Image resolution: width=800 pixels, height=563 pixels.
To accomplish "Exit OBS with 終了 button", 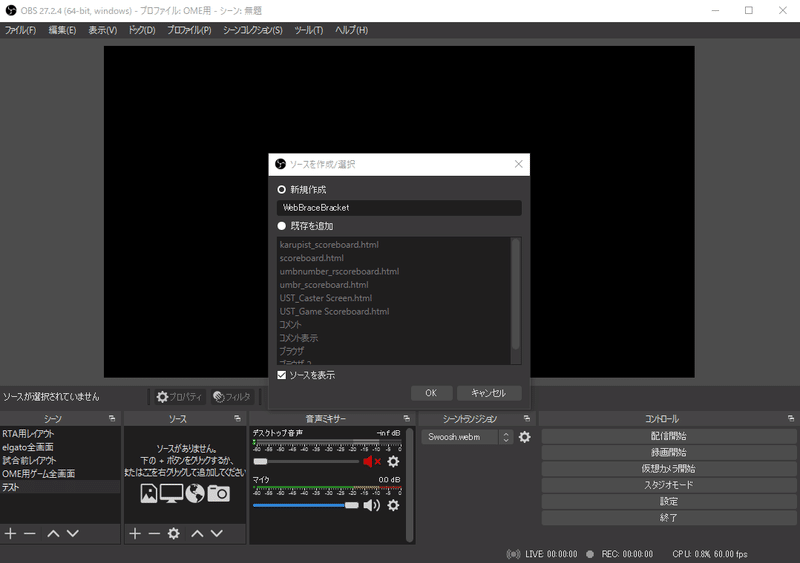I will pyautogui.click(x=668, y=518).
